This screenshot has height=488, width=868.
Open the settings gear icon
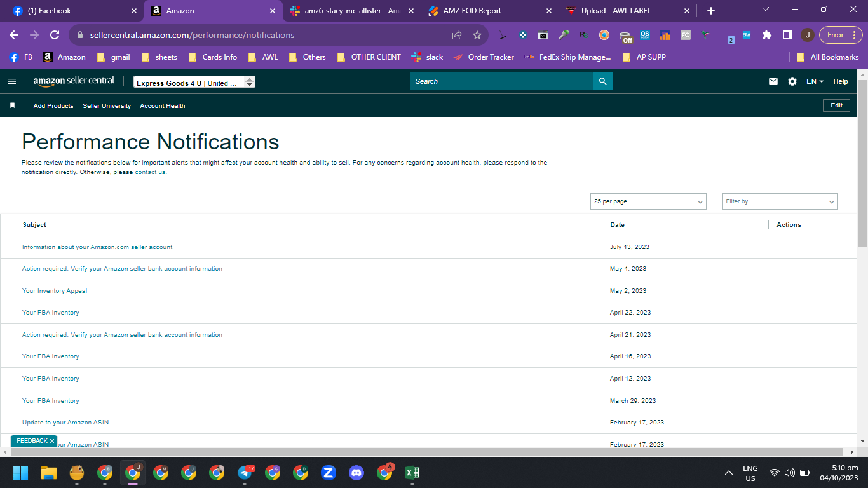coord(792,81)
